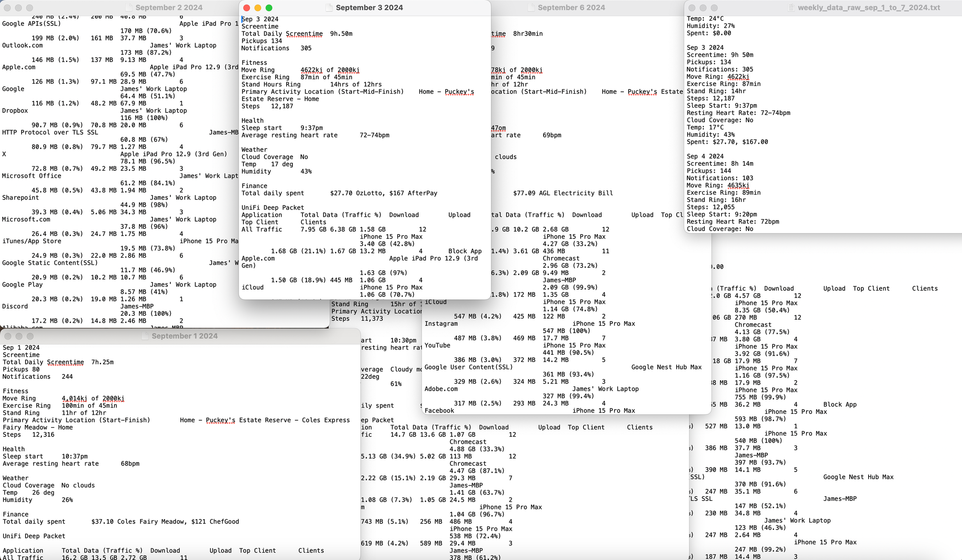Click 'Outlook.com' row in September 2 window
Viewport: 962px width, 560px height.
pos(22,45)
